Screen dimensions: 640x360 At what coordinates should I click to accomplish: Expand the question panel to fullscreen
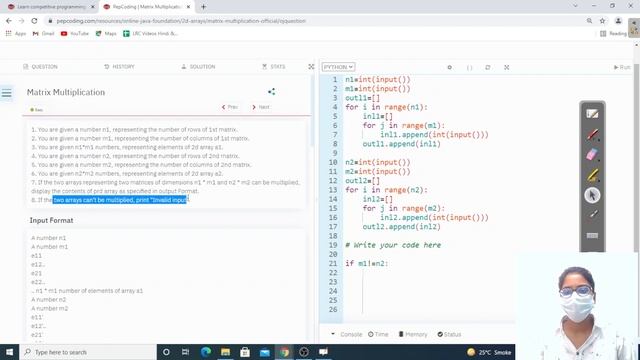(x=311, y=67)
